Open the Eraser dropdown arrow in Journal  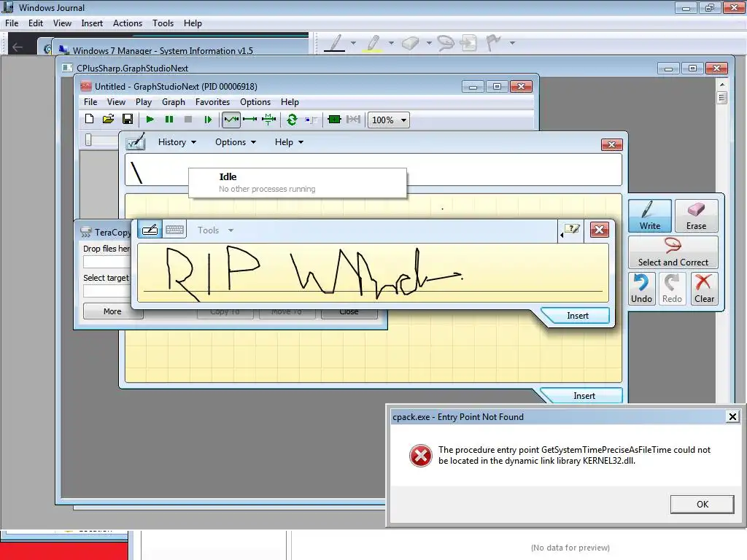click(x=429, y=43)
